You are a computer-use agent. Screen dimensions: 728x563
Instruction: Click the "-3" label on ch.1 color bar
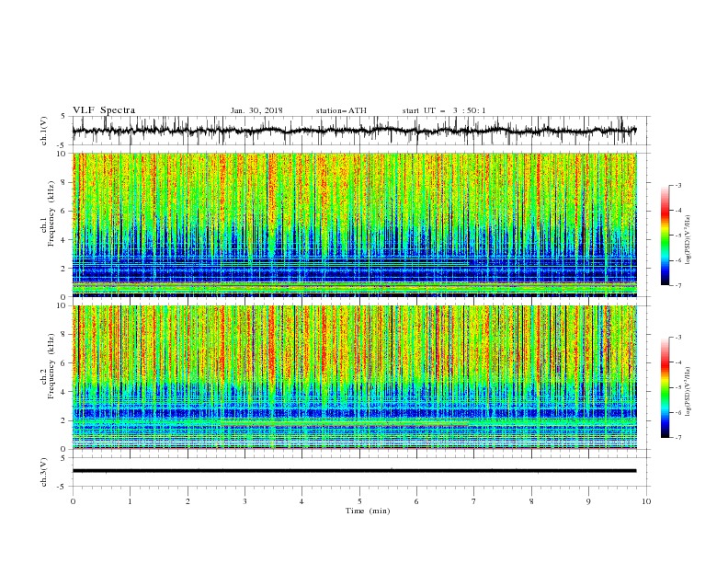pos(677,185)
